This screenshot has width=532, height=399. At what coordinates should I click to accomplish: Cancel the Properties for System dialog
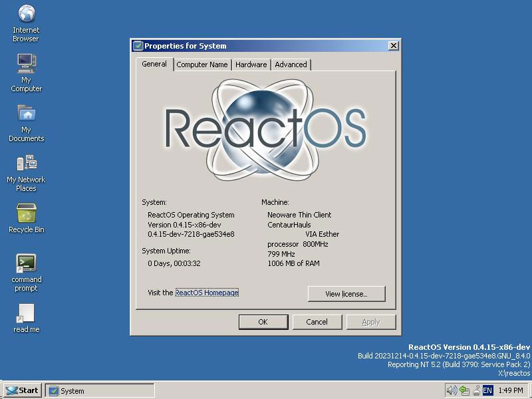click(x=317, y=322)
